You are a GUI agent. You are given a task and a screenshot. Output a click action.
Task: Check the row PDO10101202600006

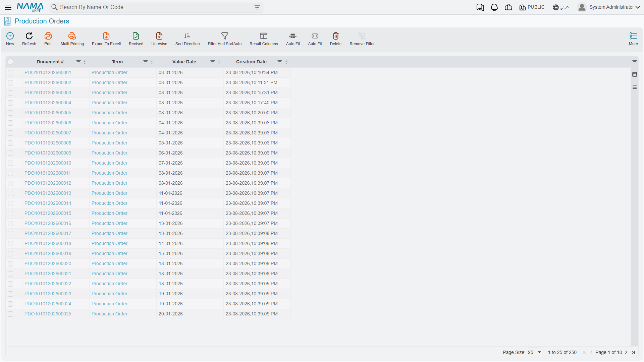10,123
